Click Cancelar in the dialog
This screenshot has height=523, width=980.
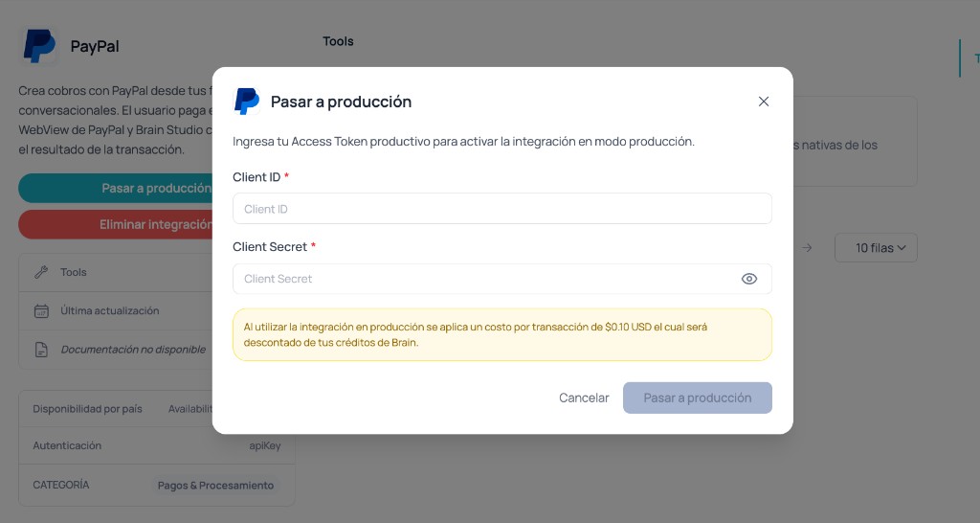pos(584,398)
